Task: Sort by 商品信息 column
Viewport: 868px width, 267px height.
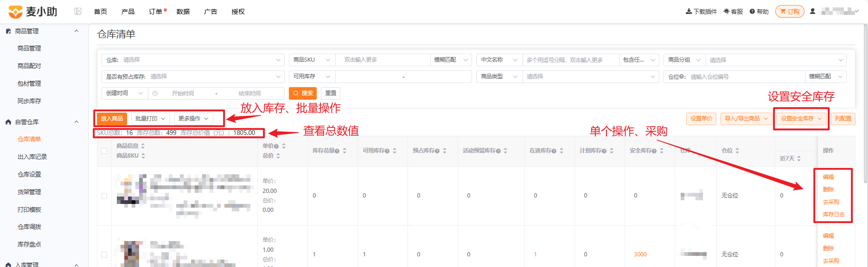Action: [143, 146]
